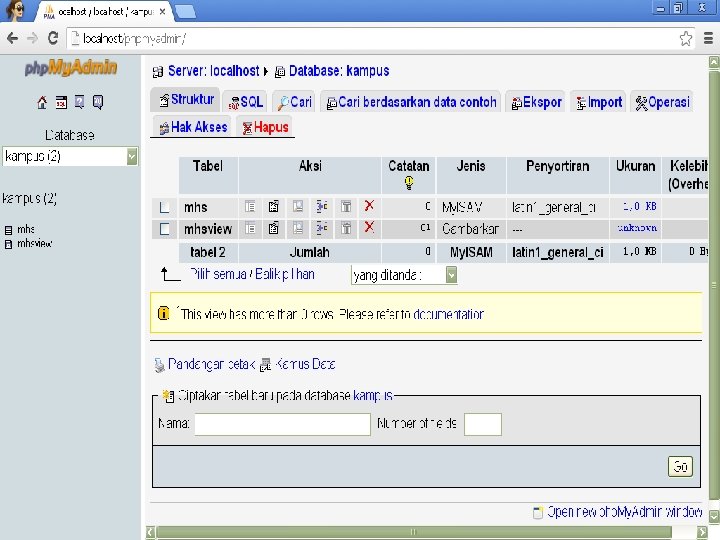Image resolution: width=720 pixels, height=540 pixels.
Task: Click the Server: localhost breadcrumb link
Action: [214, 71]
